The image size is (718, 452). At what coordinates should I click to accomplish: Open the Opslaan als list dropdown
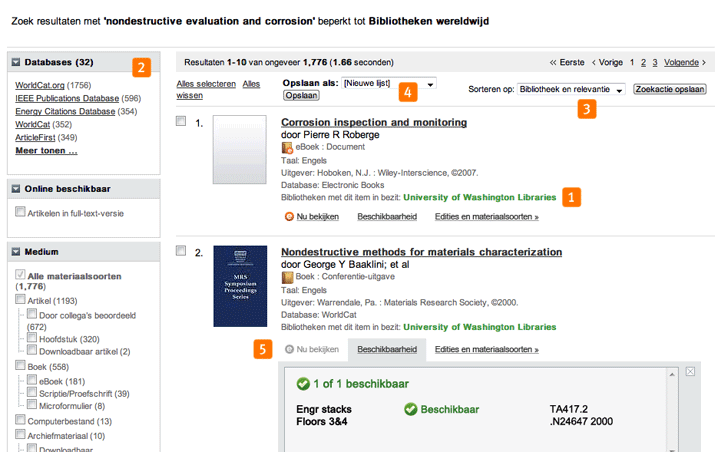click(x=431, y=84)
